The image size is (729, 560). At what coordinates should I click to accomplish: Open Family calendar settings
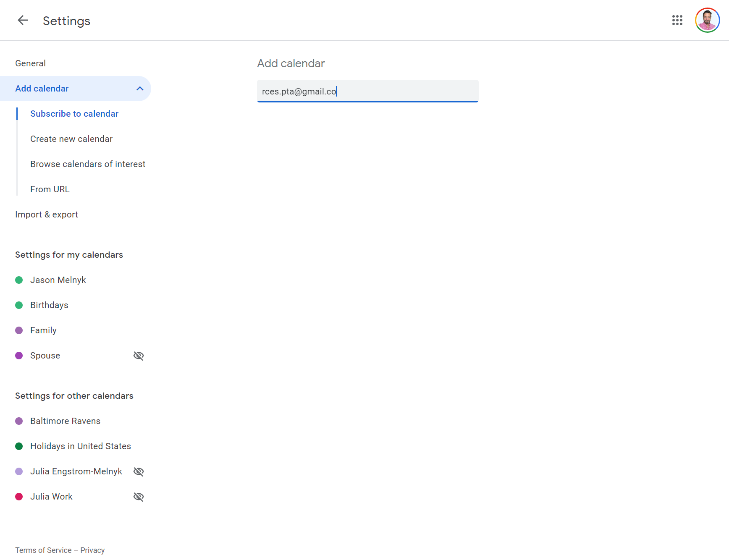tap(43, 330)
